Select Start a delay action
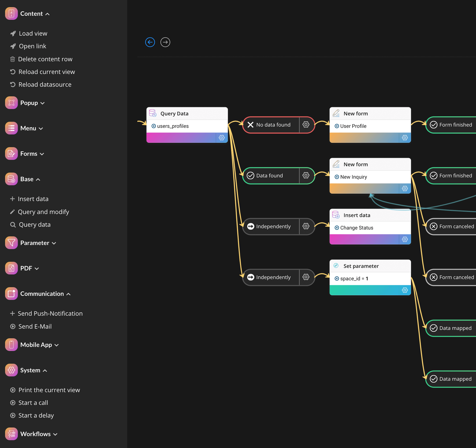 click(x=32, y=415)
